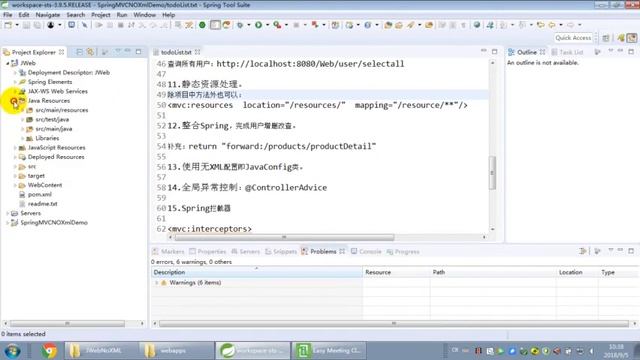
Task: Select the WebContent folder
Action: [x=44, y=185]
